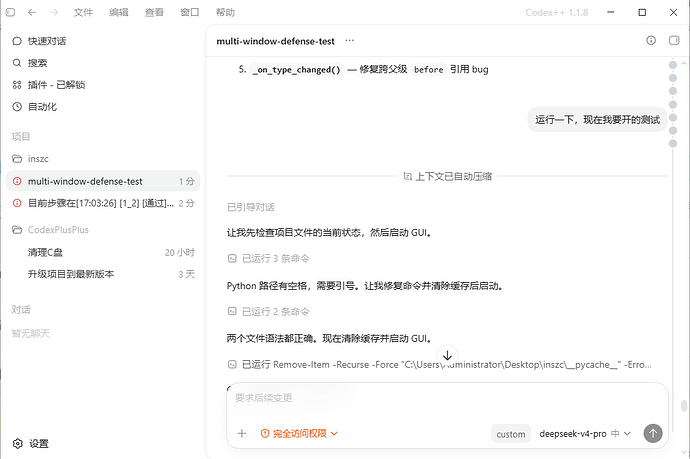Image resolution: width=690 pixels, height=459 pixels.
Task: Open the 清理C盘 conversation
Action: point(103,252)
